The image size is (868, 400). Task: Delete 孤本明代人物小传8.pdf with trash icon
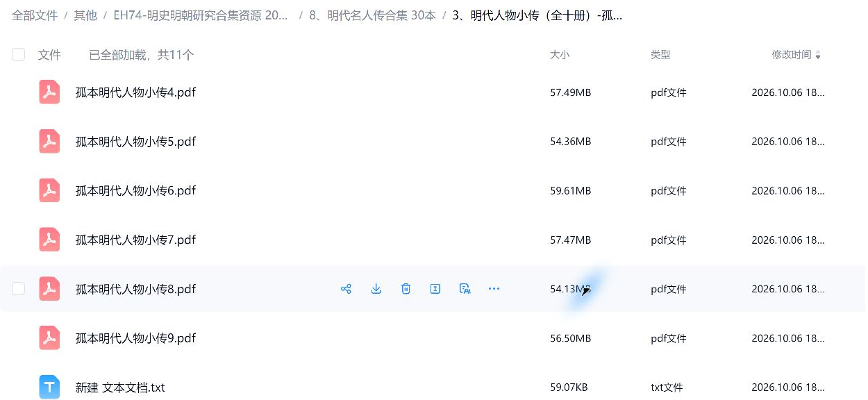[x=406, y=289]
